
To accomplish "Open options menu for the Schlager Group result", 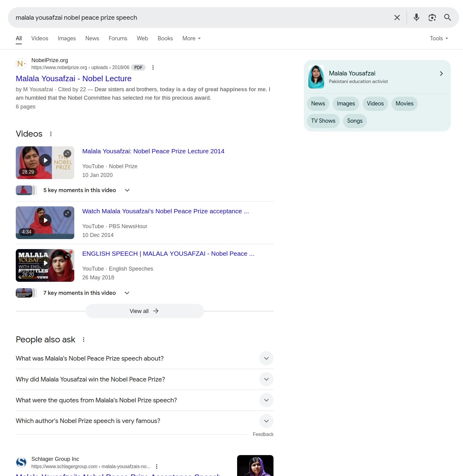I will tap(156, 467).
